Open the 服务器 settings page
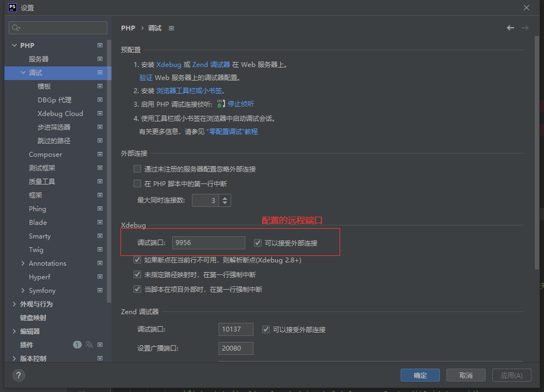The image size is (544, 392). point(39,59)
